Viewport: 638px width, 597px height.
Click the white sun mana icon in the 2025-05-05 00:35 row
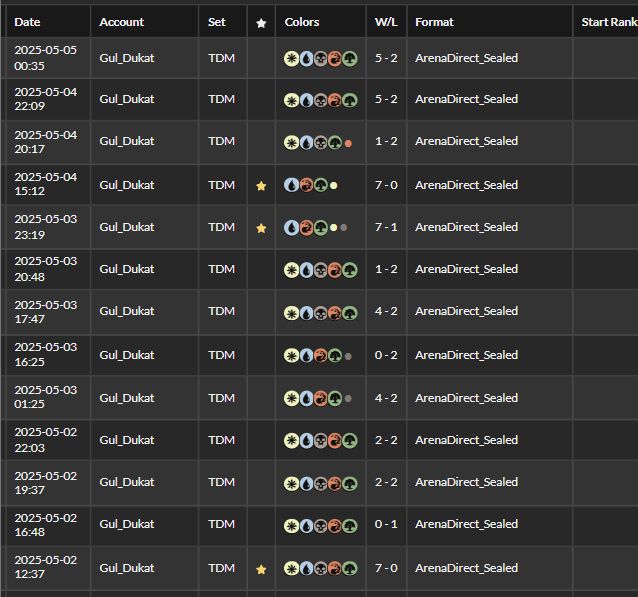(x=291, y=59)
